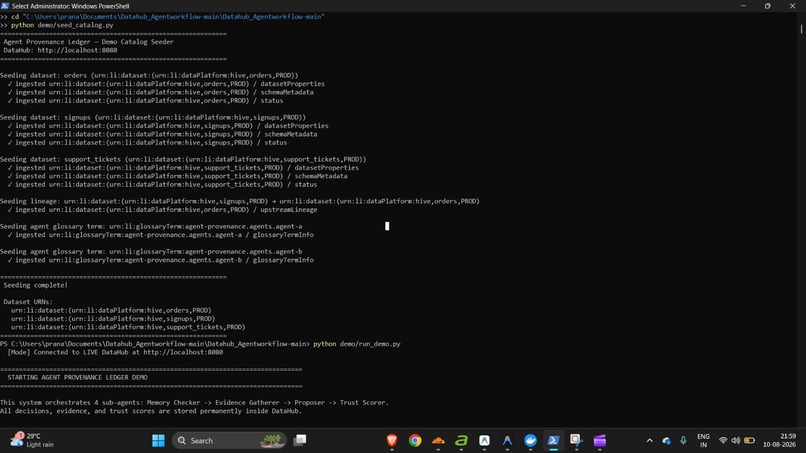Click 'Seeding agent glossary term' agent-a line

(x=151, y=226)
